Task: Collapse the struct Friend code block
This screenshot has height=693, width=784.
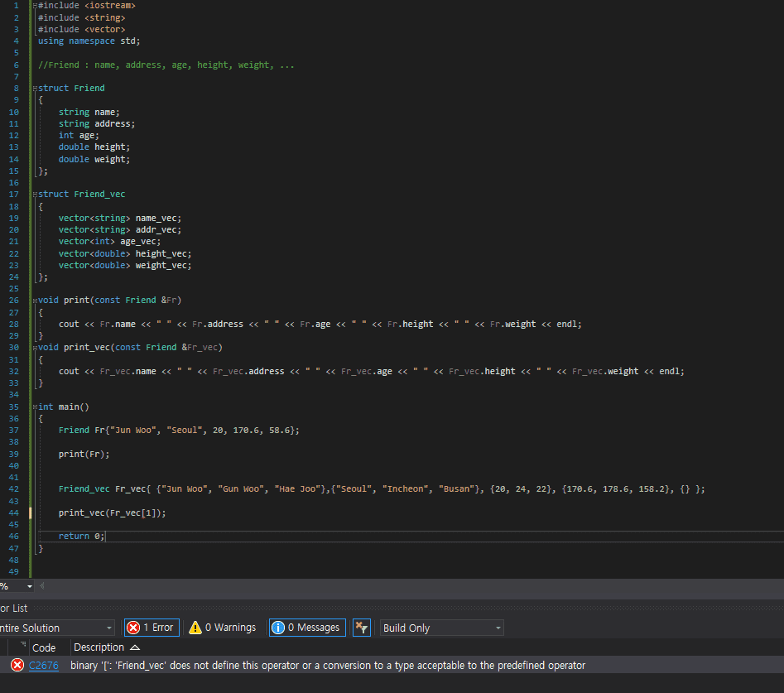Action: tap(35, 88)
